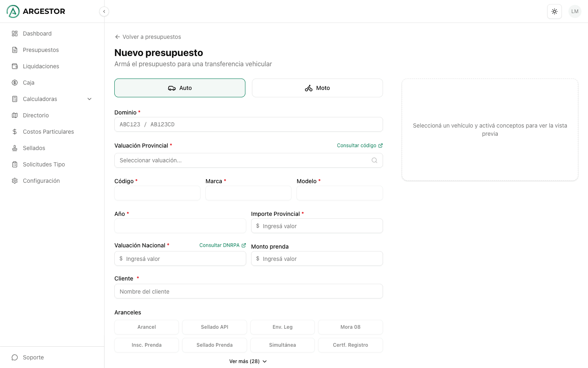Expand the Calculadoras submenu
This screenshot has height=368, width=588.
(x=89, y=99)
